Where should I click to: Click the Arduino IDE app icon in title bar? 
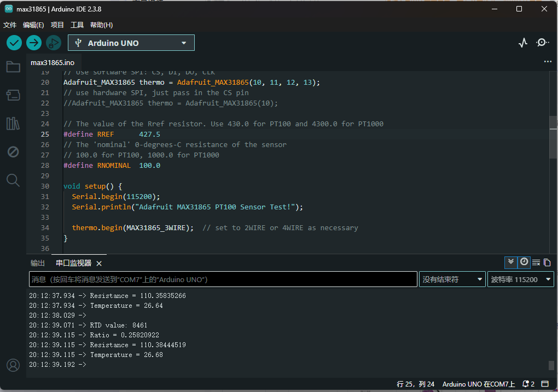point(9,9)
